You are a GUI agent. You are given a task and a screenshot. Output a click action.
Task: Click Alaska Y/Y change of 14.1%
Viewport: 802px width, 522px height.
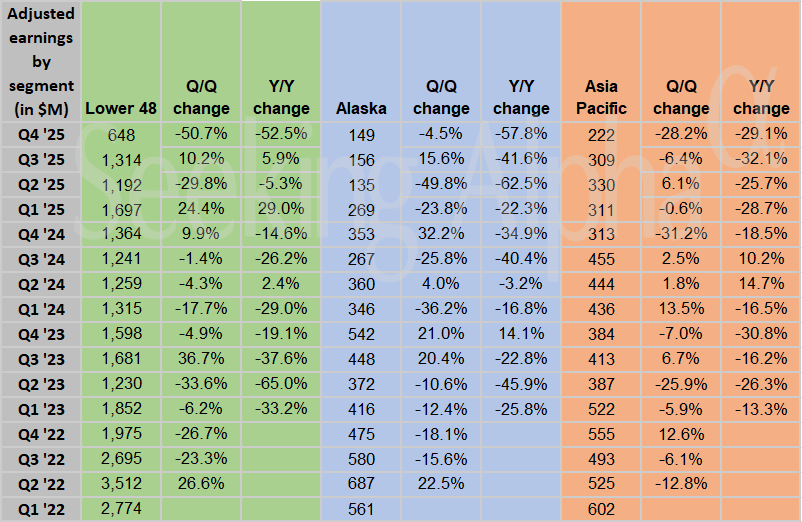tap(521, 335)
